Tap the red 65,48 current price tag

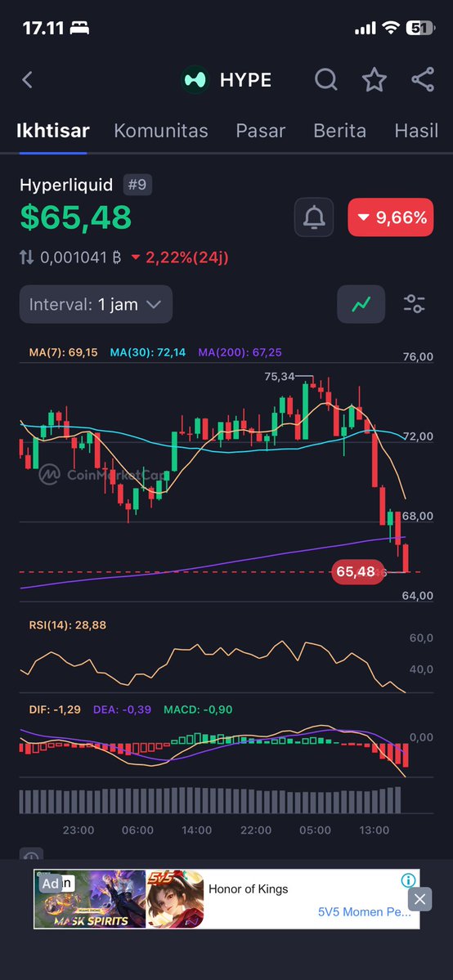pyautogui.click(x=357, y=572)
